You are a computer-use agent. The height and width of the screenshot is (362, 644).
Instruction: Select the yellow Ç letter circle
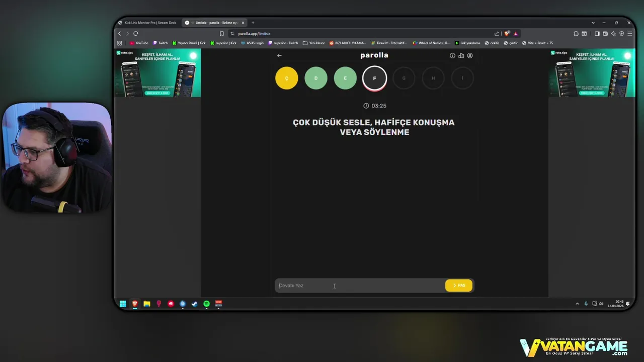click(x=287, y=78)
